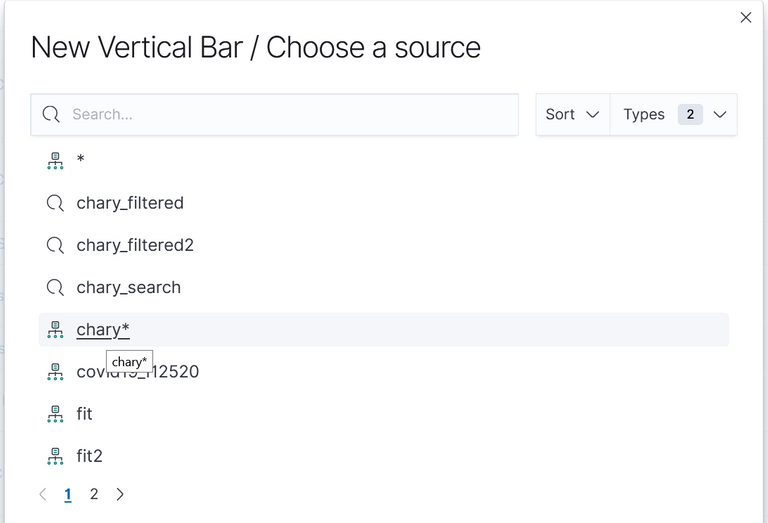Screen dimensions: 768x523
Task: Click the index pattern icon for fit
Action: click(x=55, y=414)
